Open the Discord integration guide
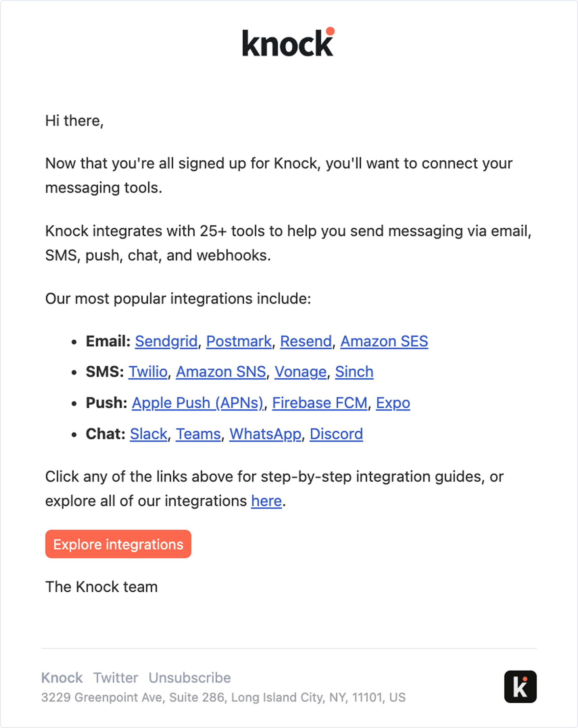Viewport: 578px width, 728px height. point(336,434)
